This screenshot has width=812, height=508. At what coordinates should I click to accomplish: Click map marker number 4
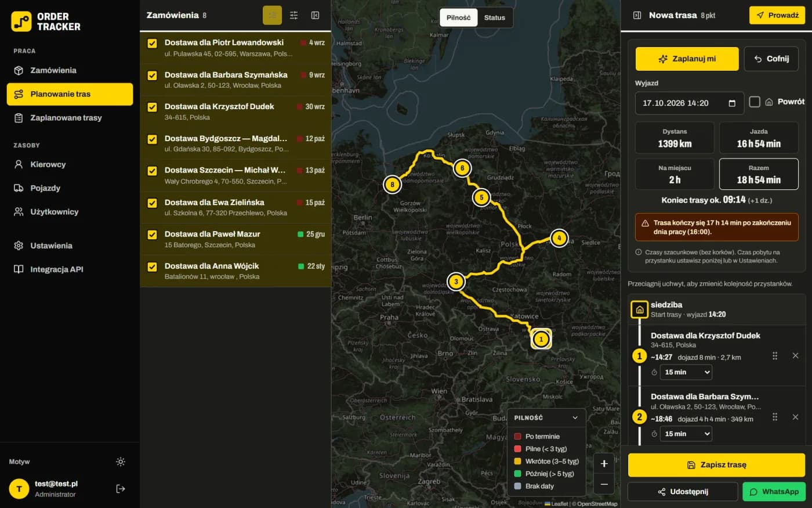coord(559,237)
